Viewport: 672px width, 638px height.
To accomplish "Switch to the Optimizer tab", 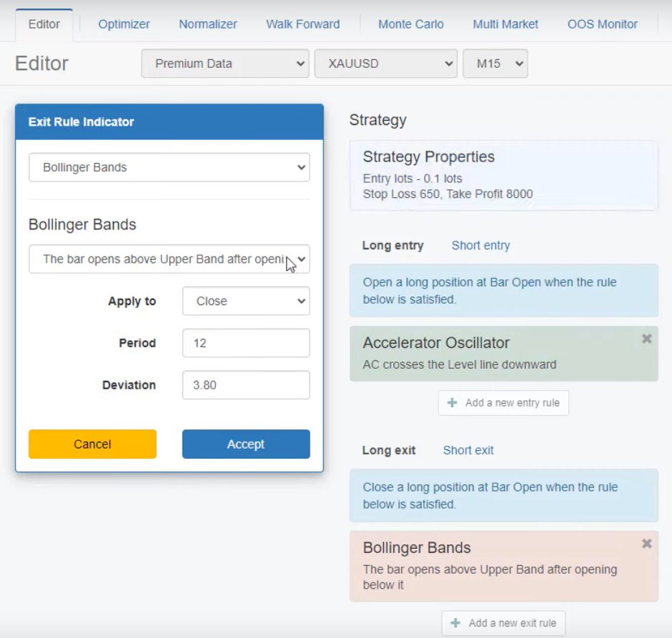I will (124, 24).
